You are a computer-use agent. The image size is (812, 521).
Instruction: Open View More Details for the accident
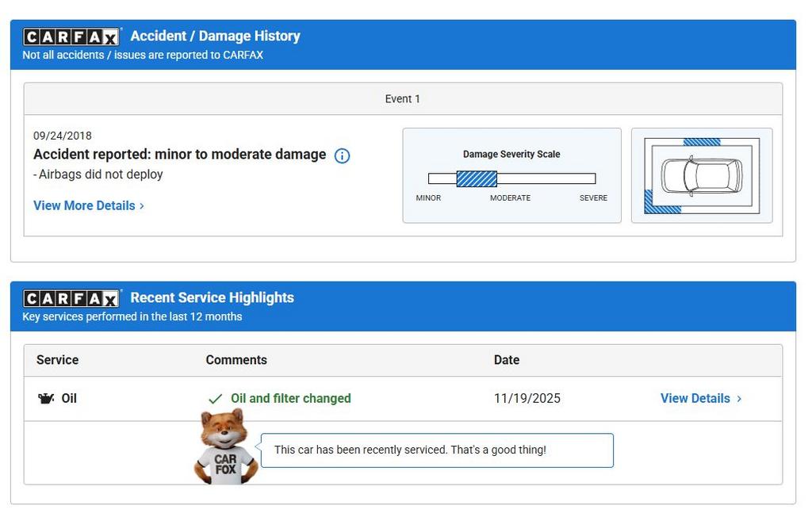pyautogui.click(x=84, y=205)
